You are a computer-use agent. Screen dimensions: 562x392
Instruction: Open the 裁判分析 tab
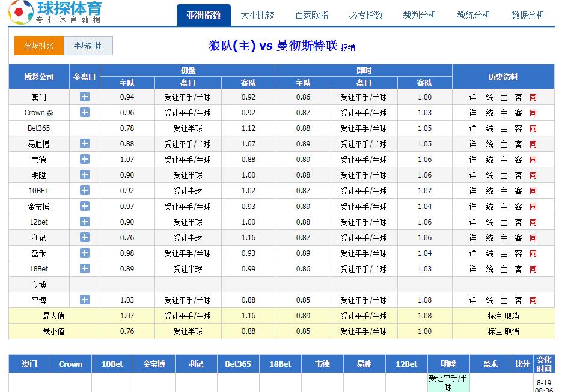point(420,15)
